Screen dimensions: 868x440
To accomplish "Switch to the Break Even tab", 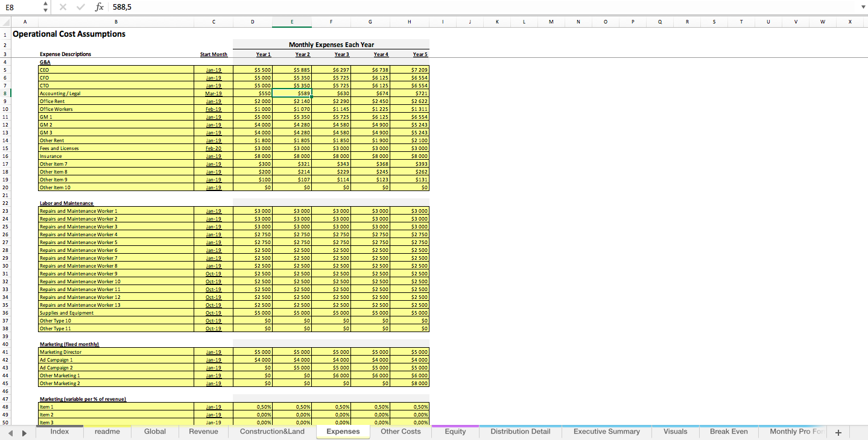I will coord(728,432).
